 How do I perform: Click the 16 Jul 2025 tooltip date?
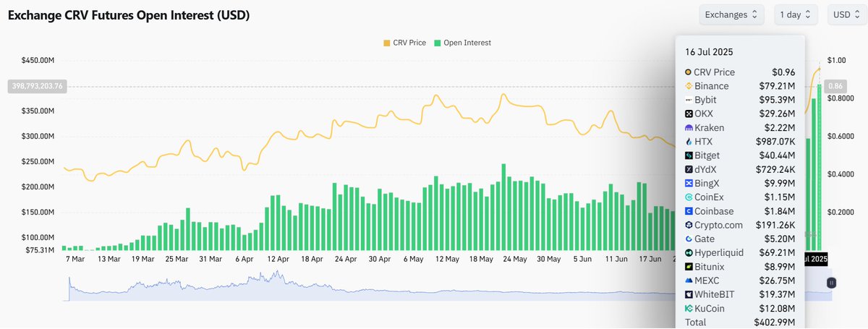[710, 53]
